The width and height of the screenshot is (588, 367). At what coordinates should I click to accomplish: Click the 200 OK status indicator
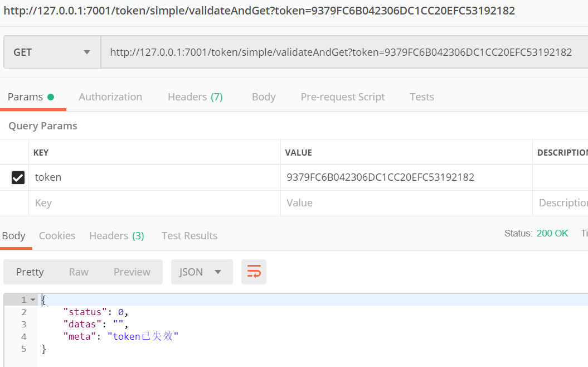[x=552, y=233]
